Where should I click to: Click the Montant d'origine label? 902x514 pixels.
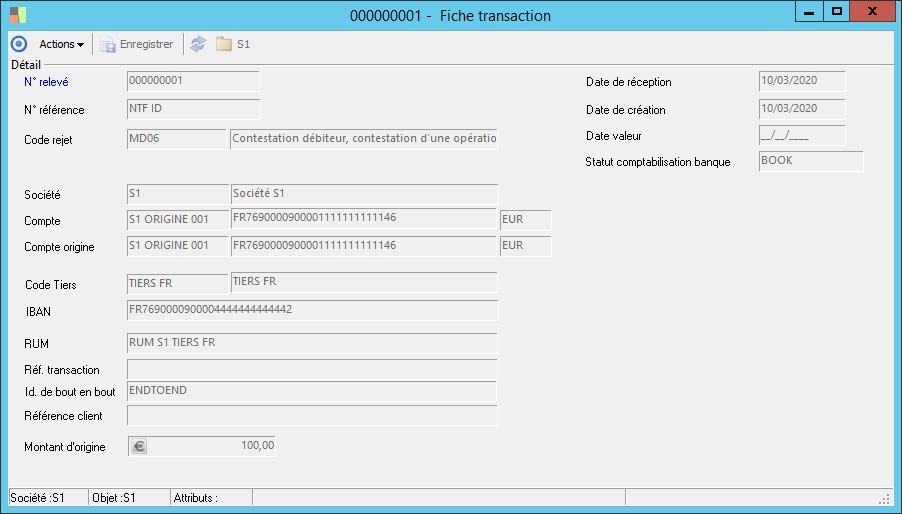pos(64,447)
